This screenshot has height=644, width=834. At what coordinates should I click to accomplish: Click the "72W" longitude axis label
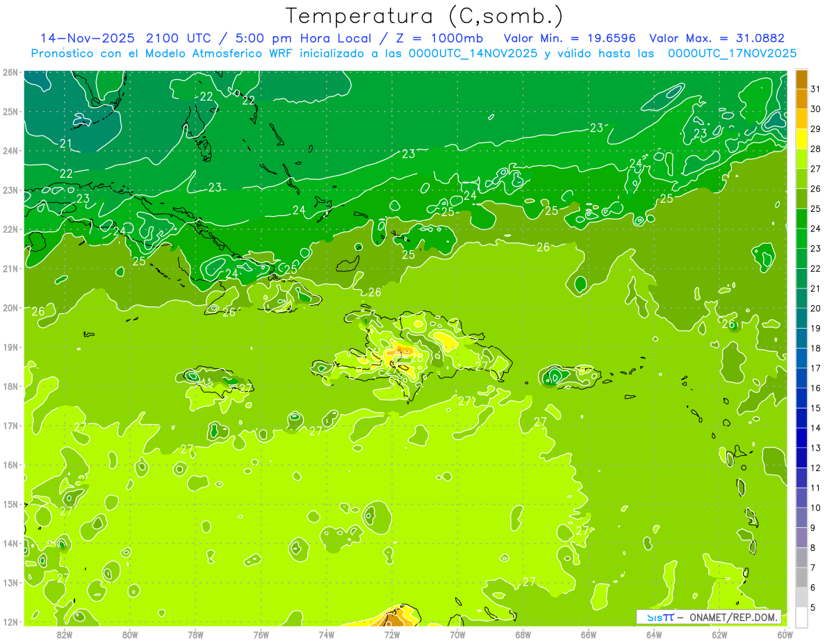click(x=392, y=634)
